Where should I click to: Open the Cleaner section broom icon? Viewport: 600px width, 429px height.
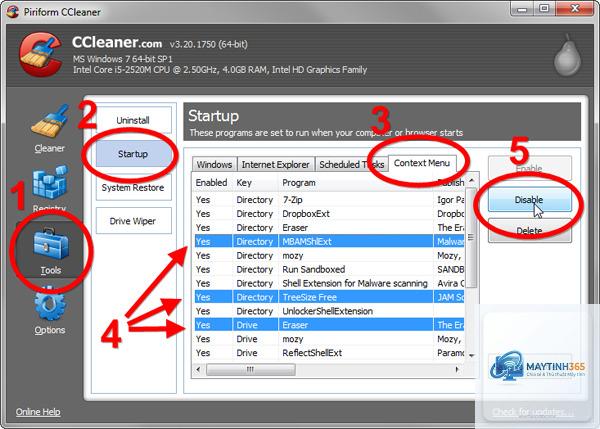point(50,121)
